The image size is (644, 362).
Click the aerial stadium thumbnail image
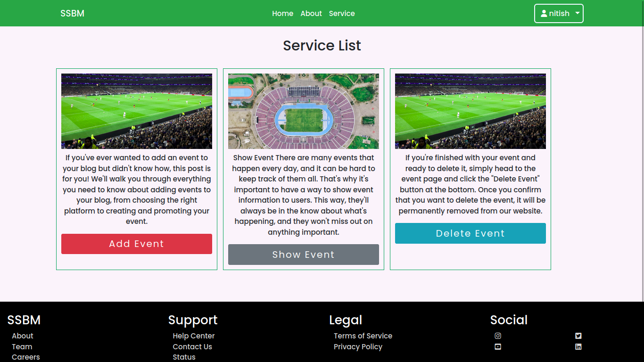(303, 111)
